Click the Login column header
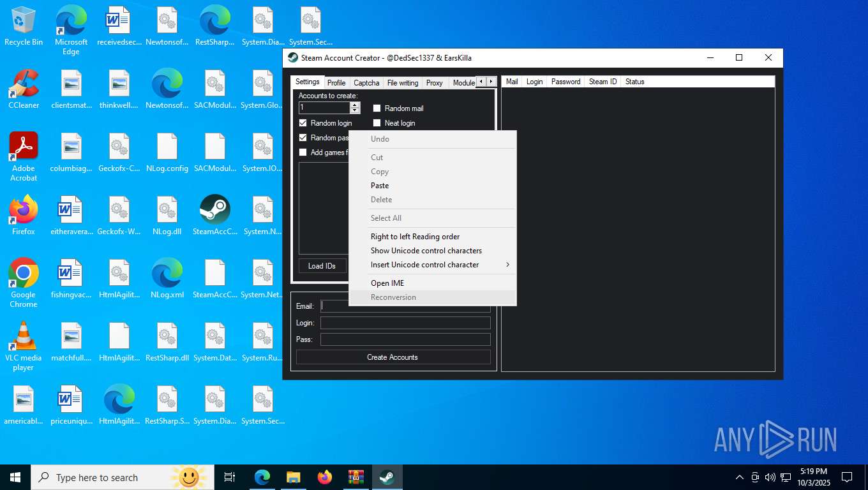868x490 pixels. 535,82
